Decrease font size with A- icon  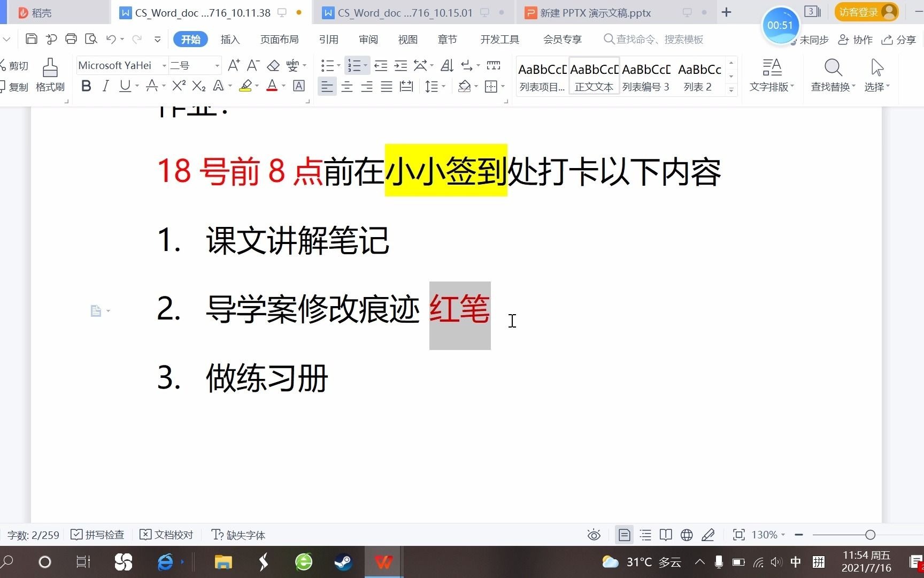pos(253,65)
